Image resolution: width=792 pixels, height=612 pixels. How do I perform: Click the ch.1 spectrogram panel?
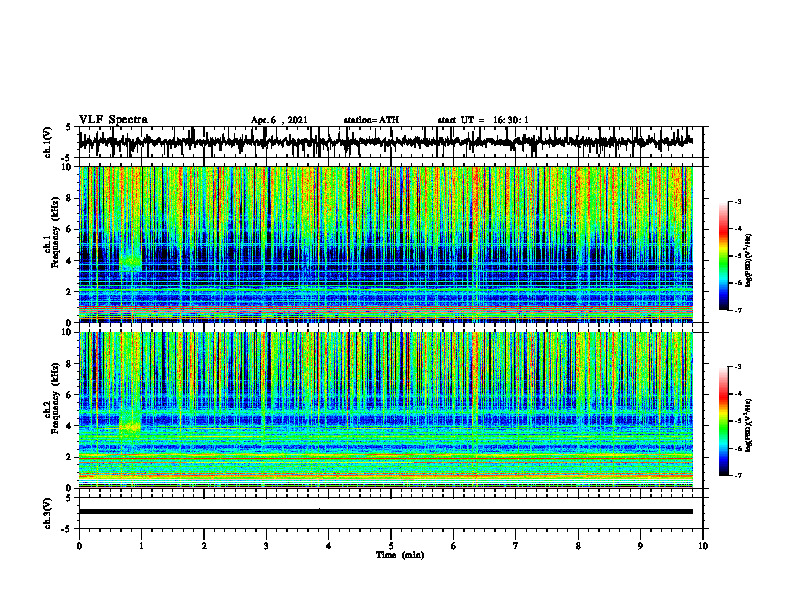point(385,244)
